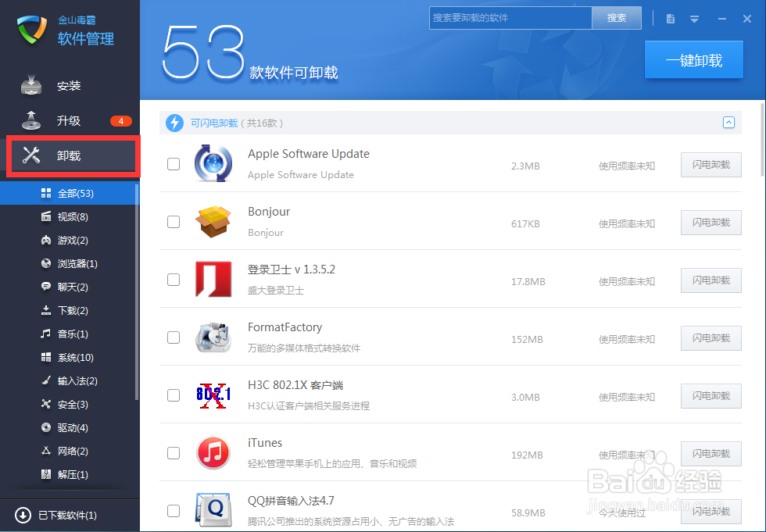
Task: Open the 升级 section with badge 4
Action: coord(32,120)
